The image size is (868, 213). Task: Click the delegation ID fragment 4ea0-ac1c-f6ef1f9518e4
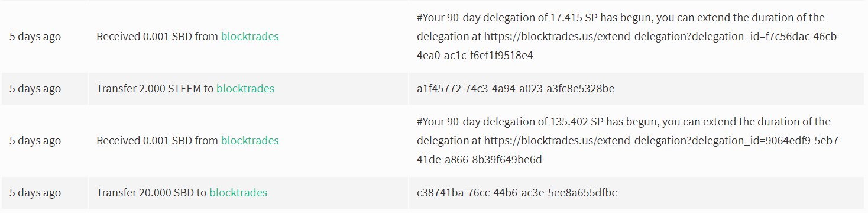pyautogui.click(x=475, y=56)
